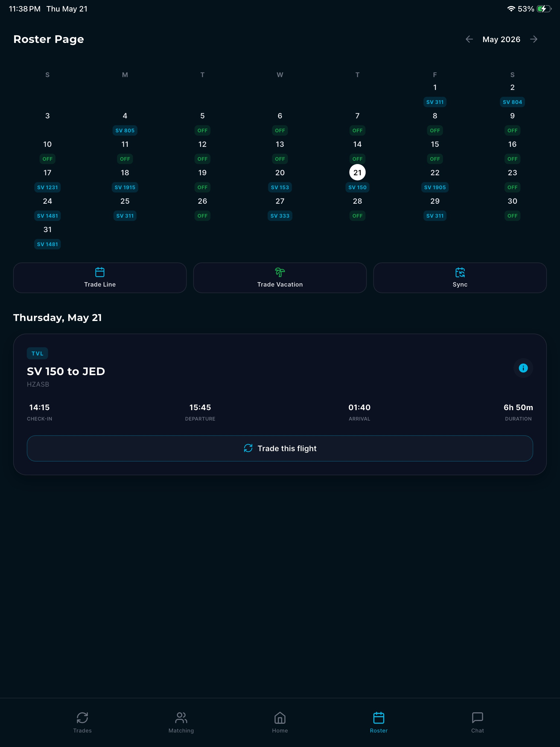Viewport: 560px width, 747px height.
Task: Select day 10 on the calendar
Action: click(47, 144)
